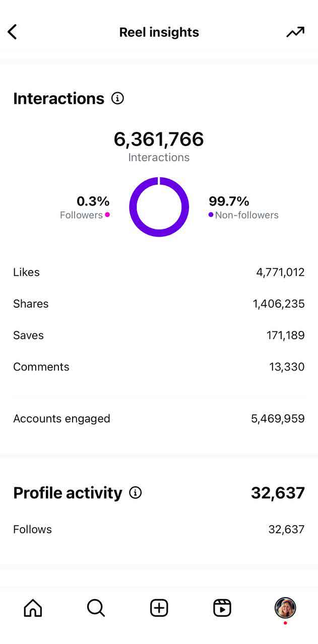Select the Shares row
Viewport: 318px width, 644px height.
159,304
